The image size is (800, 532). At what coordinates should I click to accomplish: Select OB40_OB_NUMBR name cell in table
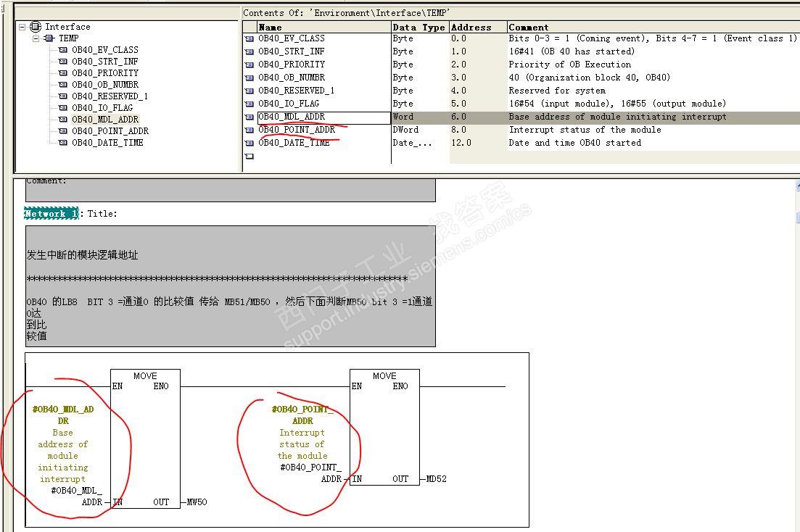pos(324,78)
